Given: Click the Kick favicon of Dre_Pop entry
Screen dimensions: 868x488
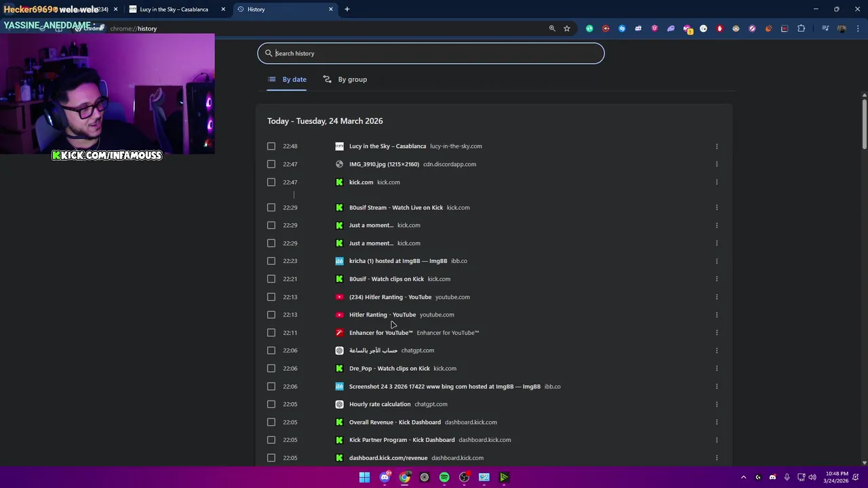Looking at the screenshot, I should tap(340, 369).
